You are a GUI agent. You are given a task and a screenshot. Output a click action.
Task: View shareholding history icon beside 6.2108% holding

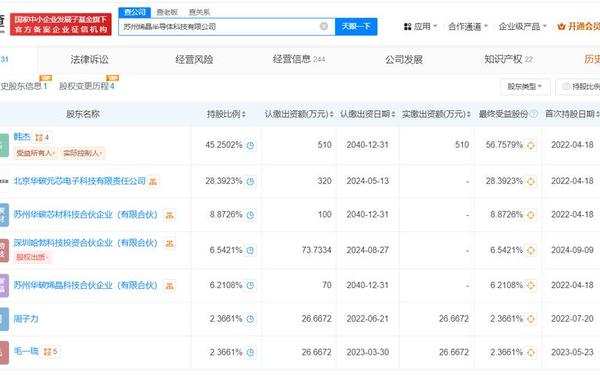point(250,285)
